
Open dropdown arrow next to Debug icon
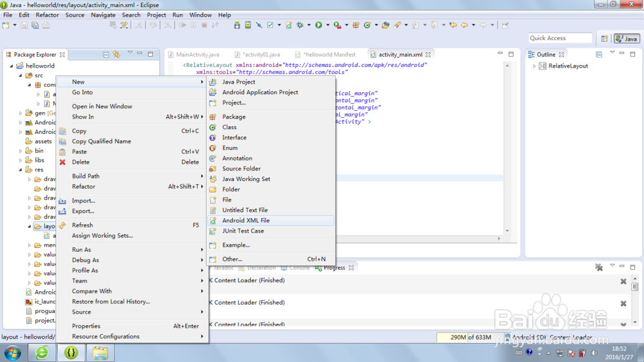point(309,25)
